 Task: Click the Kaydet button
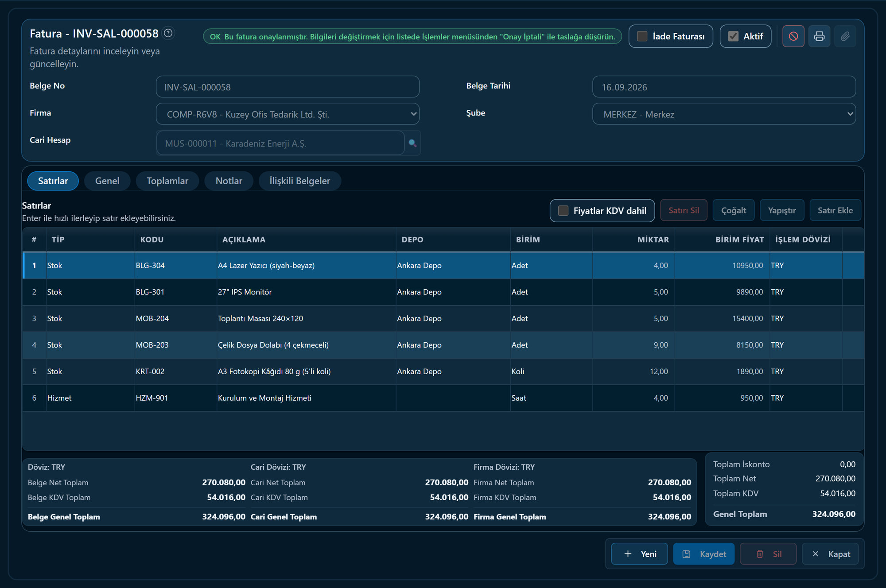[703, 554]
